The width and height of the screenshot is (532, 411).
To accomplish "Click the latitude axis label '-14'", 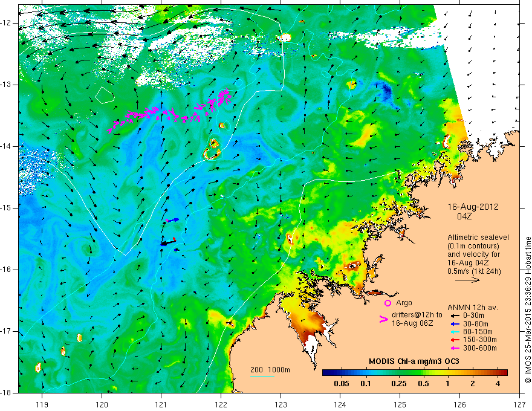I will (6, 146).
